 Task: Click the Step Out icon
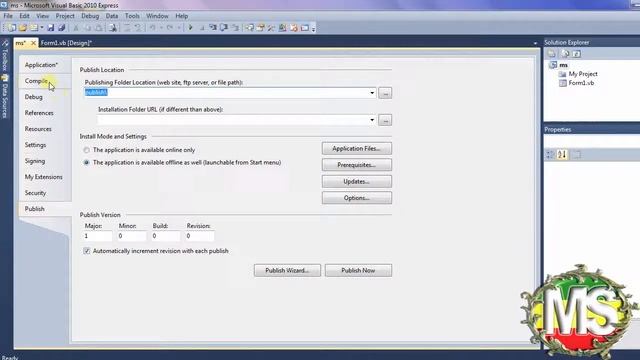coord(236,28)
